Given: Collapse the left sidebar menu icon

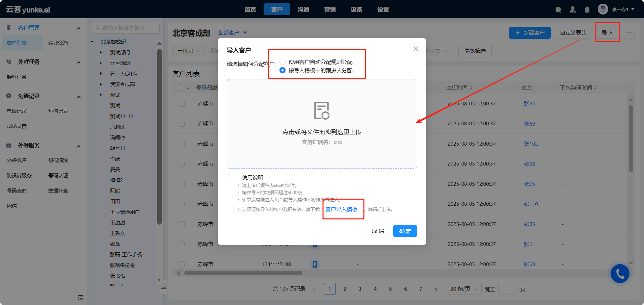Looking at the screenshot, I should (80, 298).
